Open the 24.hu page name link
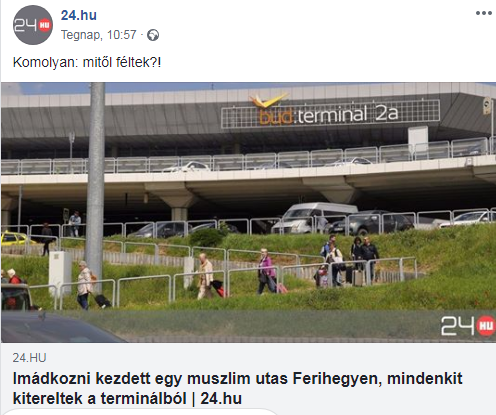Viewport: 496px width, 415px height. 79,15
